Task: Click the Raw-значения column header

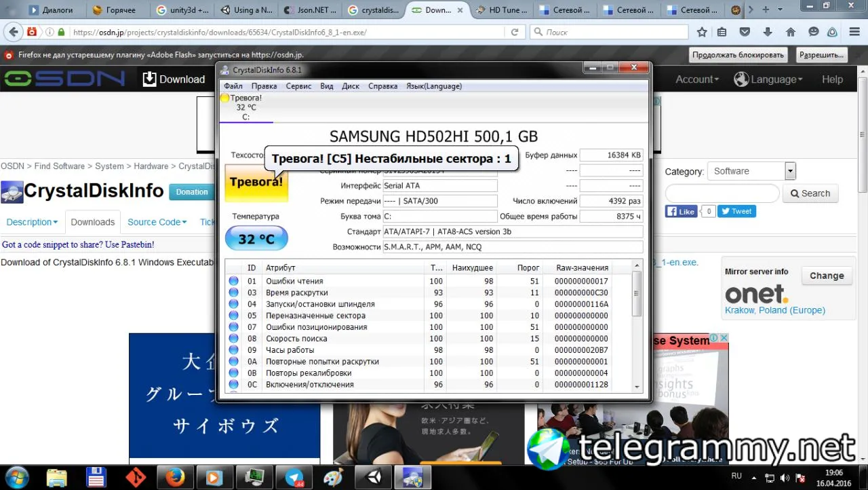Action: tap(582, 267)
